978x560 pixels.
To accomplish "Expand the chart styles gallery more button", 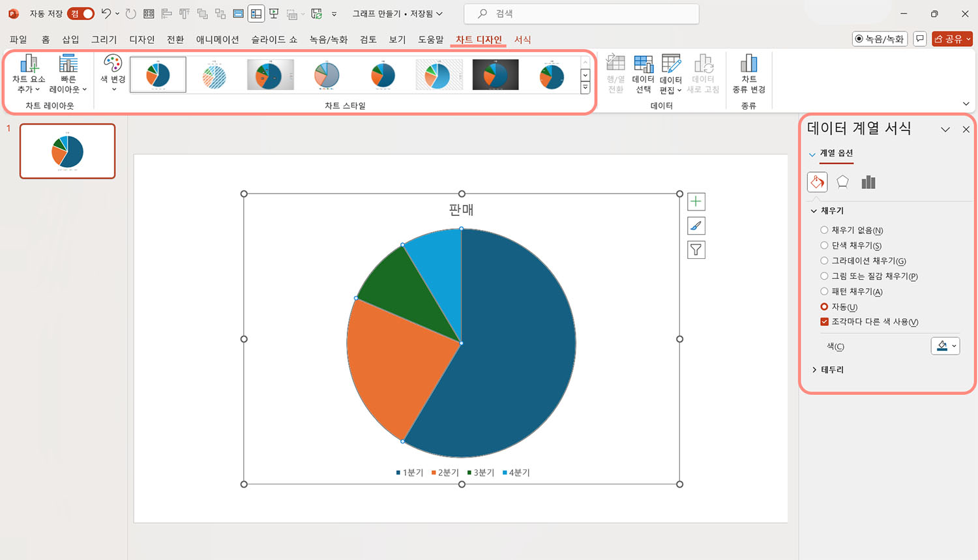I will click(x=585, y=87).
